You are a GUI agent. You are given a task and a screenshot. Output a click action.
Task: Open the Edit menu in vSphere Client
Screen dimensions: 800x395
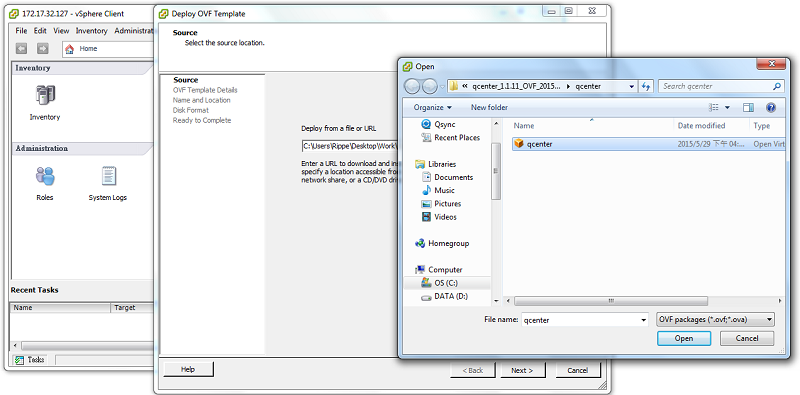(40, 31)
